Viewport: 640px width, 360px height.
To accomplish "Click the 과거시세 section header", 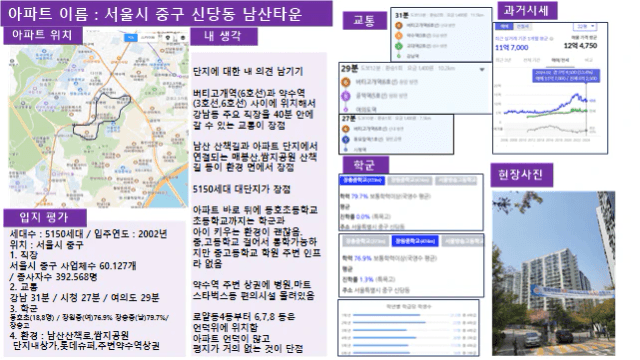I will pos(527,10).
